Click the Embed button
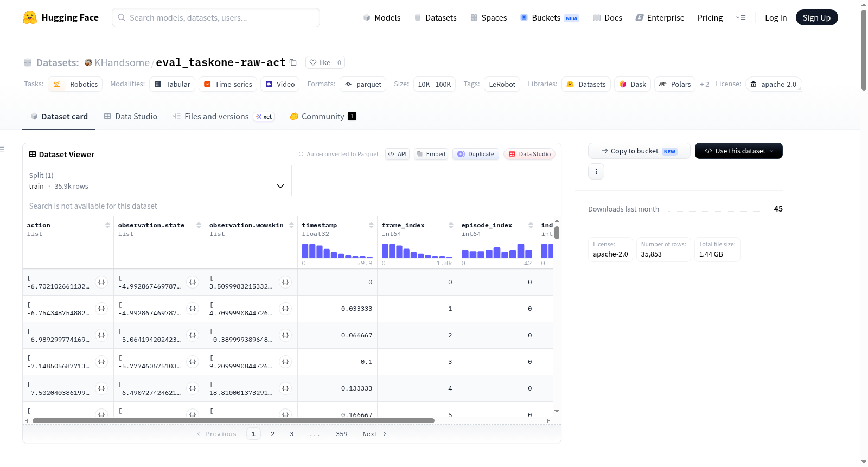 pos(431,154)
